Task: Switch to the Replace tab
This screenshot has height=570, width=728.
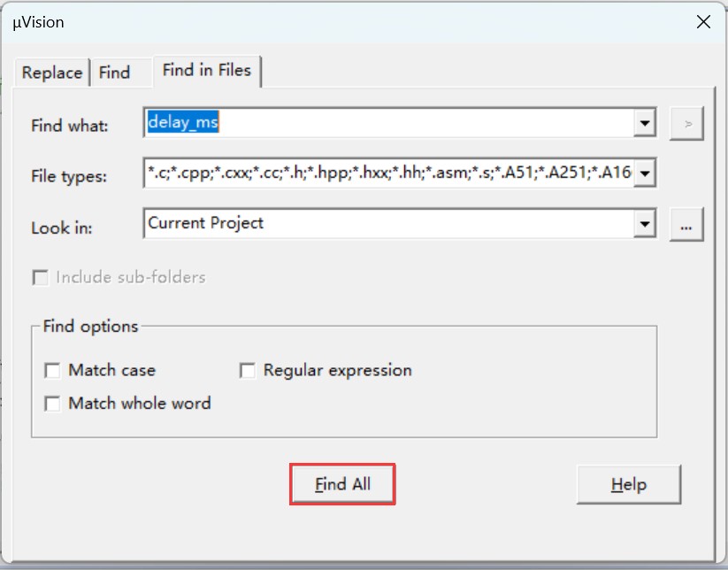Action: pyautogui.click(x=52, y=73)
